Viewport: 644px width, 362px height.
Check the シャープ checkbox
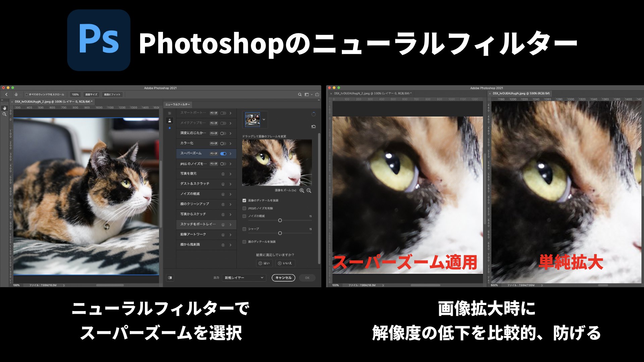pyautogui.click(x=244, y=229)
